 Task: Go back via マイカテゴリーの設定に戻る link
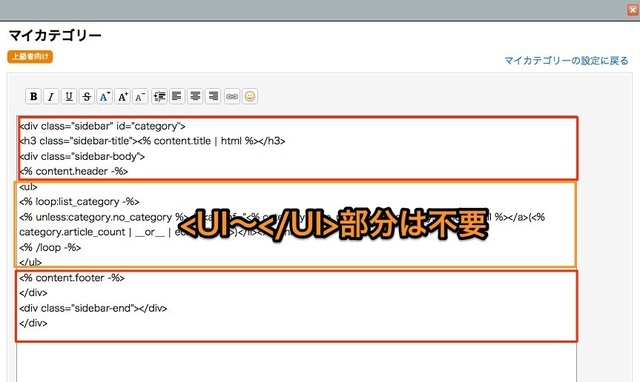[567, 61]
